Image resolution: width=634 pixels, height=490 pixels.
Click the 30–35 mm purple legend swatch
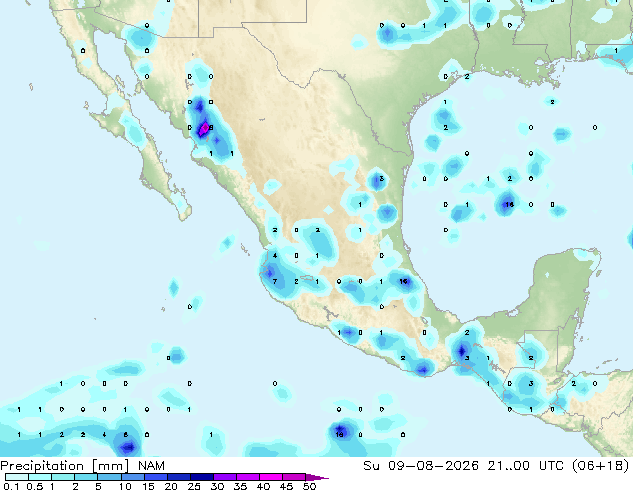tap(224, 477)
